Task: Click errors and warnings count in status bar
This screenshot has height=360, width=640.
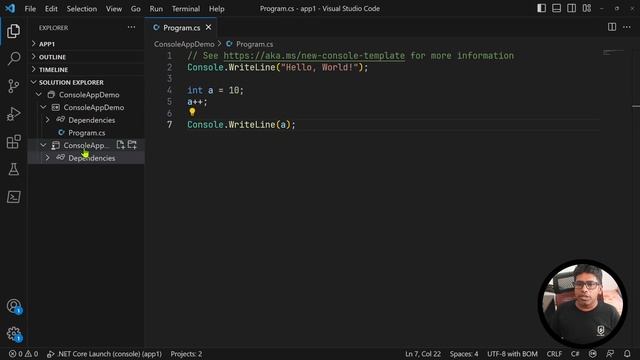Action: 23,354
